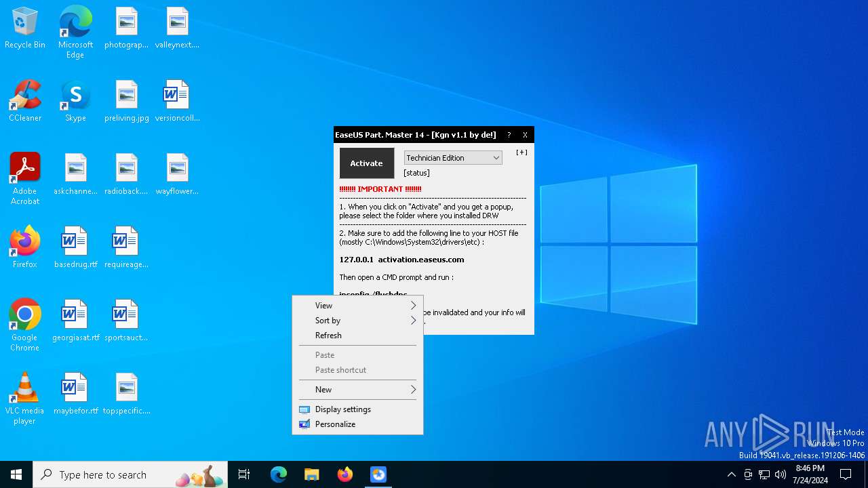This screenshot has width=868, height=488.
Task: Expand the Sort by submenu
Action: coord(357,321)
